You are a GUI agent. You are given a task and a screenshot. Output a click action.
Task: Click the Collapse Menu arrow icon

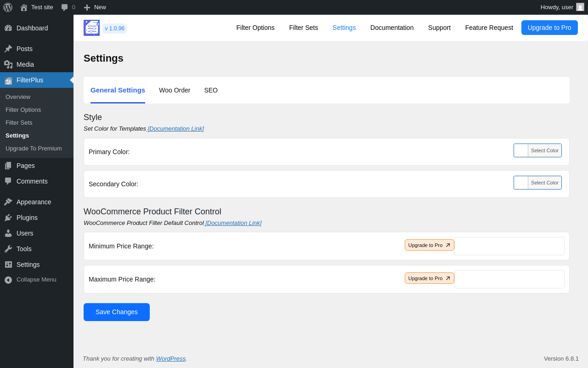click(8, 280)
